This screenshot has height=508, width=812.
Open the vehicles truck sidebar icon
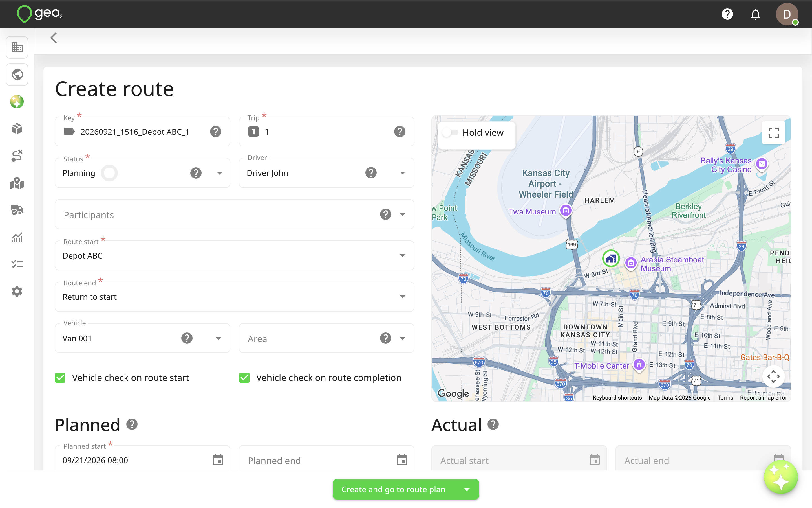point(17,210)
